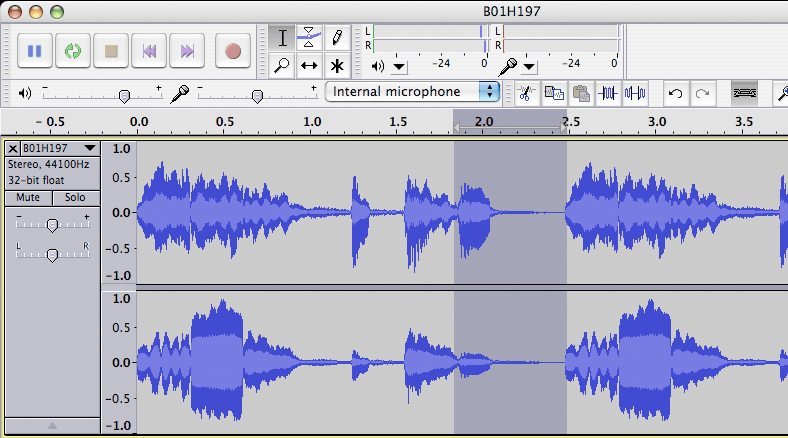This screenshot has height=438, width=788.
Task: Open the output meter dropdown arrow
Action: (x=399, y=67)
